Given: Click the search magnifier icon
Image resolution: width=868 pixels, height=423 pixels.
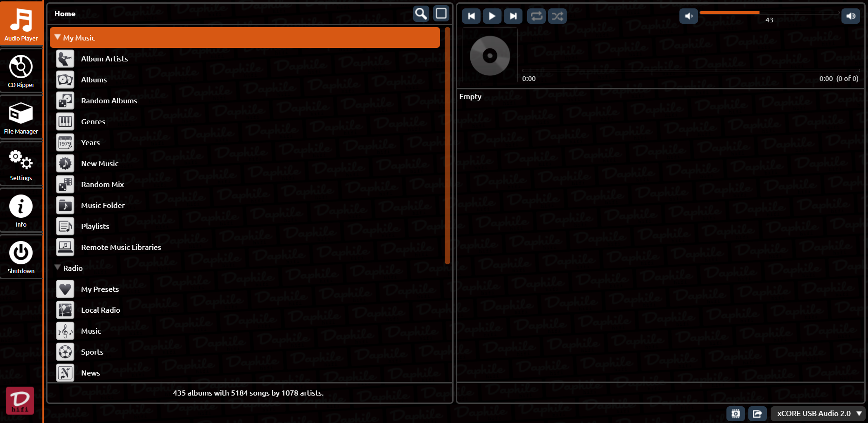Looking at the screenshot, I should coord(421,14).
